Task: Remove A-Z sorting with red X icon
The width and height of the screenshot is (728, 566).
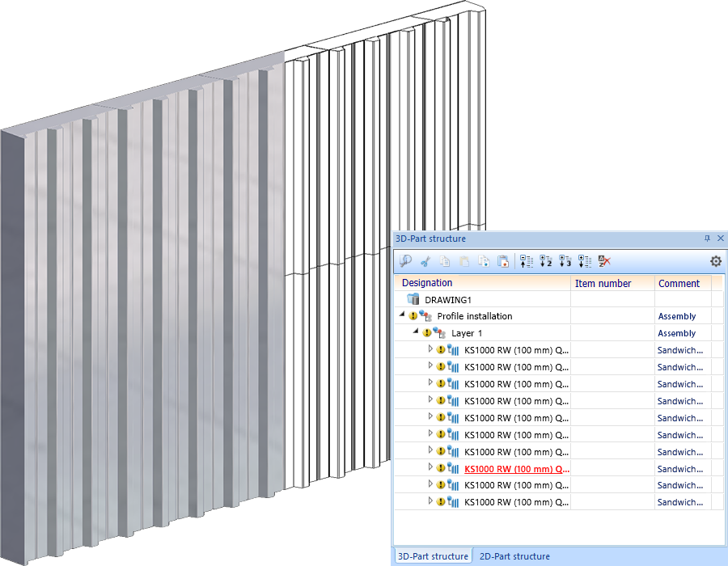Action: pos(604,261)
